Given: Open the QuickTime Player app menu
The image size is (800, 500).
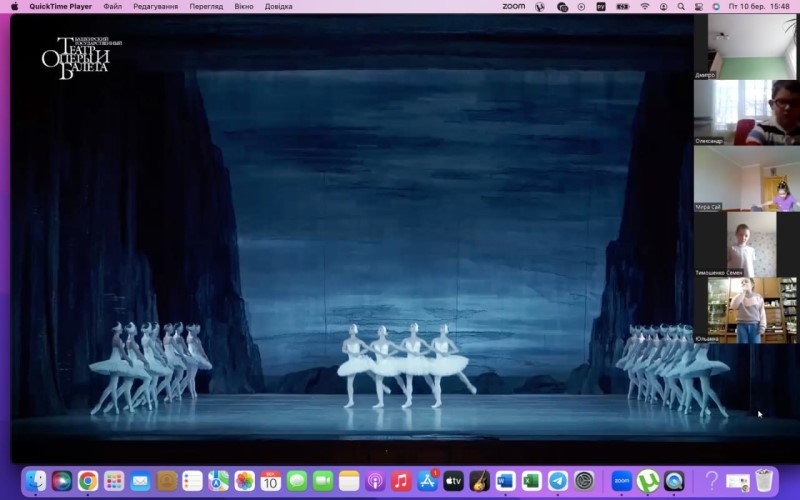Looking at the screenshot, I should point(61,6).
